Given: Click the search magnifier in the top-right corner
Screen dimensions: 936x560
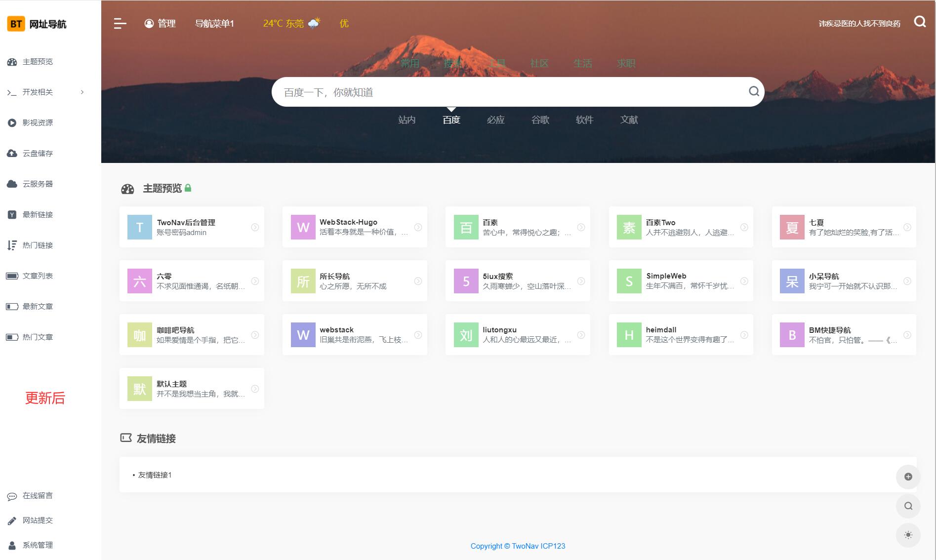Looking at the screenshot, I should pos(920,22).
